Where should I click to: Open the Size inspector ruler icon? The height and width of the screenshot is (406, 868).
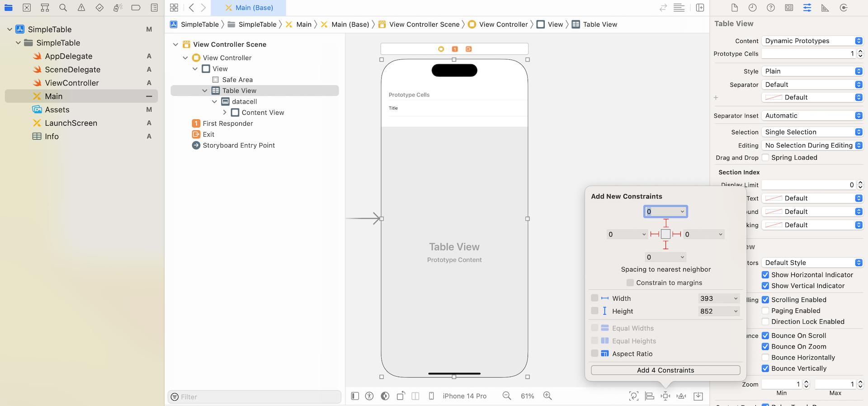tap(825, 8)
